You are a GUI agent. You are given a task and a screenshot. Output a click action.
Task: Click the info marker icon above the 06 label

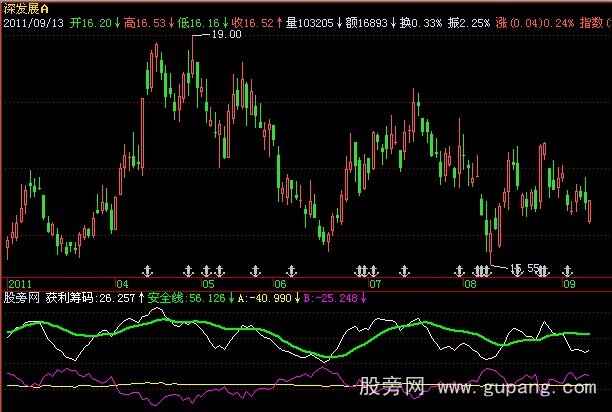pyautogui.click(x=291, y=270)
